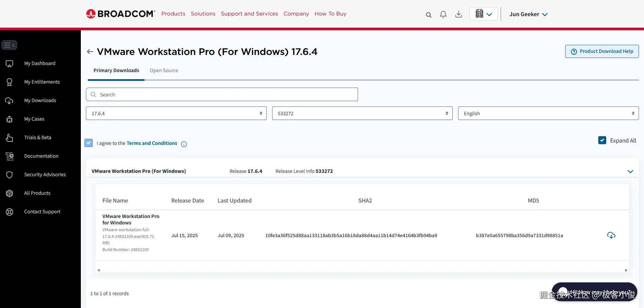Open the English language dropdown
The height and width of the screenshot is (308, 644).
[x=548, y=113]
